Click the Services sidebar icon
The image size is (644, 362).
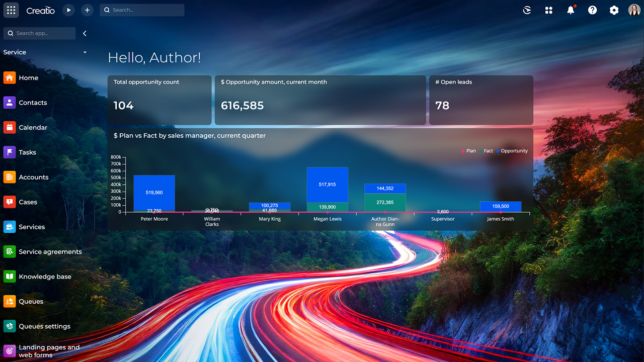tap(10, 227)
